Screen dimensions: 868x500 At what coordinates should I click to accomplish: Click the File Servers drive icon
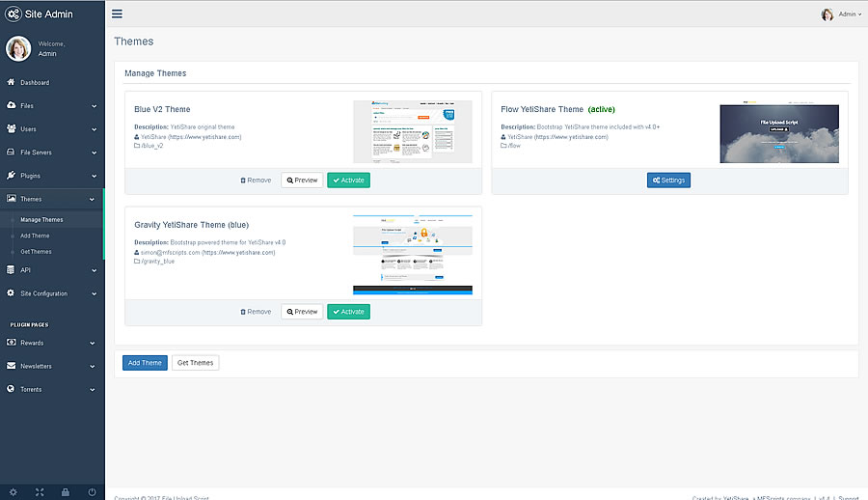[x=11, y=152]
